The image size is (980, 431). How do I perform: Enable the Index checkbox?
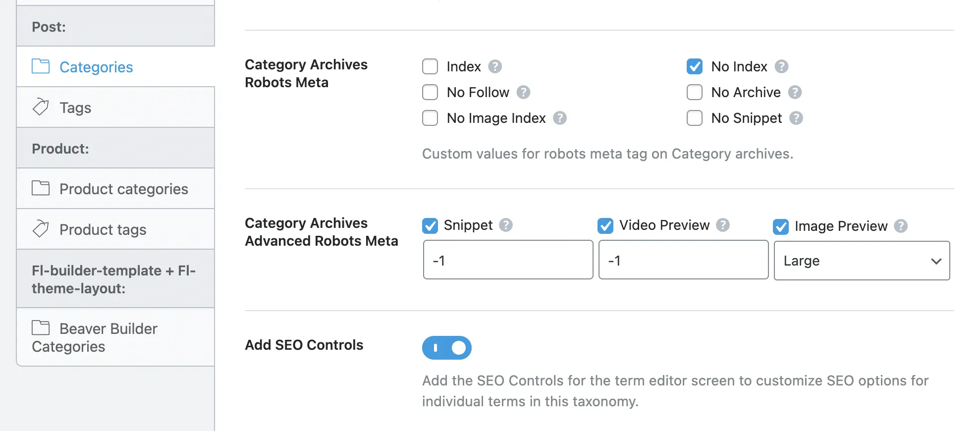[x=430, y=66]
